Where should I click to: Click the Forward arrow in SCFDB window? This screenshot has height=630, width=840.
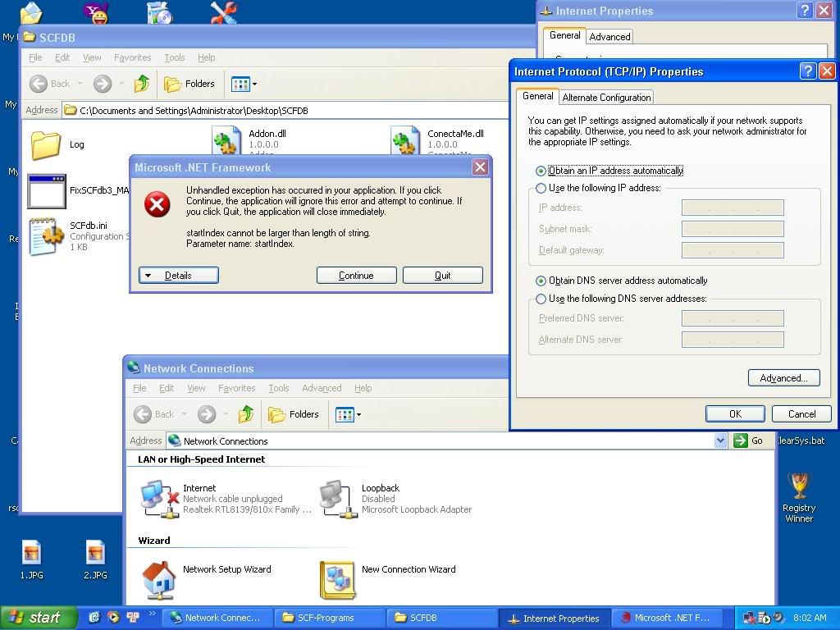point(103,84)
